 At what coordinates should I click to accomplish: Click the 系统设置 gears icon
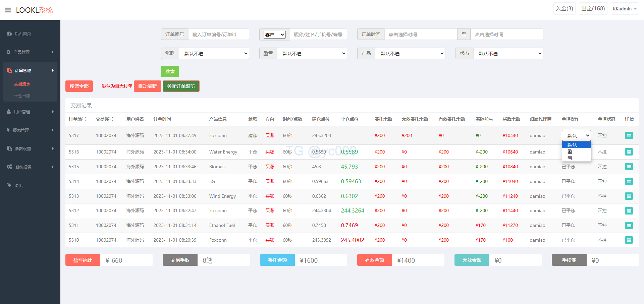coord(9,167)
